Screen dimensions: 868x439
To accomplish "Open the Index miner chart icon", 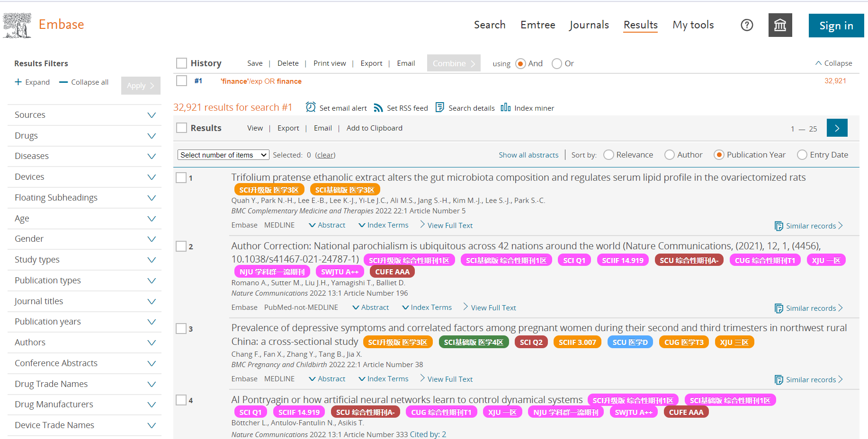I will click(x=505, y=107).
